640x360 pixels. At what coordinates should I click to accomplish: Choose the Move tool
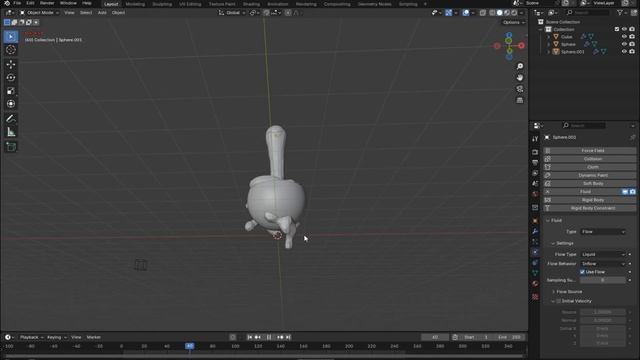tap(11, 64)
